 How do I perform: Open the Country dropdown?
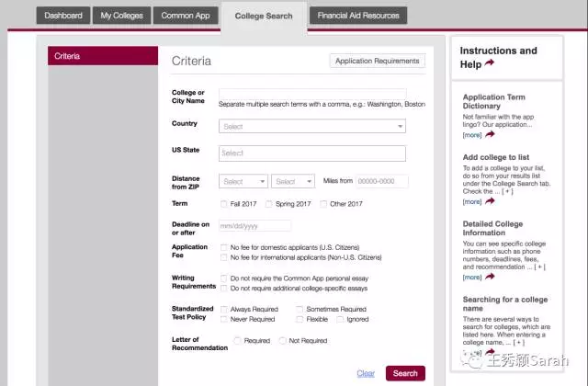pos(312,127)
